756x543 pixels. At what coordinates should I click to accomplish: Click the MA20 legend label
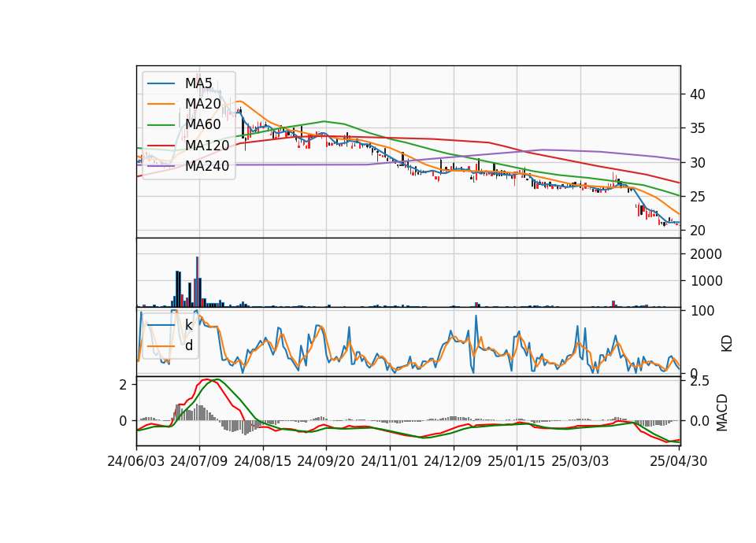point(202,104)
